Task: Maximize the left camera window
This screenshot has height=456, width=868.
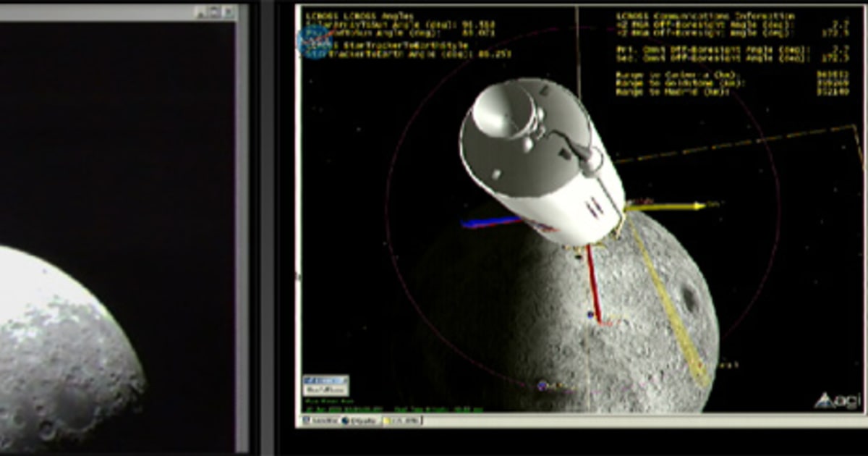Action: click(x=216, y=12)
